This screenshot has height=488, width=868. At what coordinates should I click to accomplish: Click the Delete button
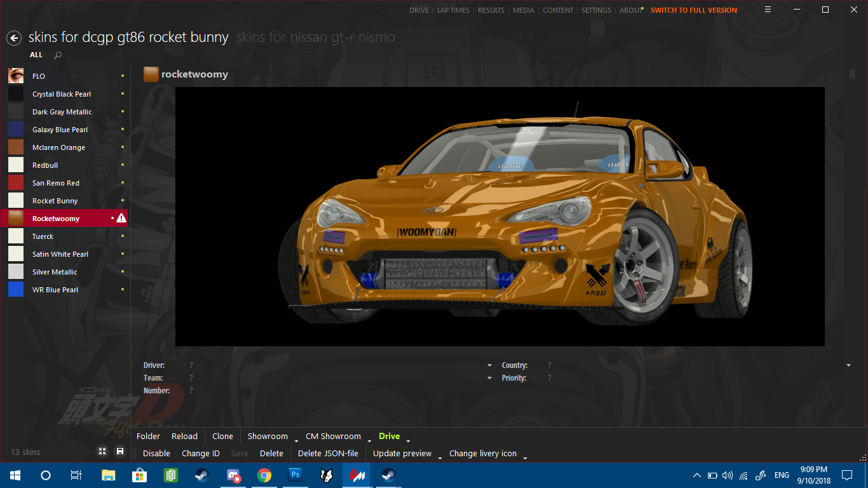point(271,454)
